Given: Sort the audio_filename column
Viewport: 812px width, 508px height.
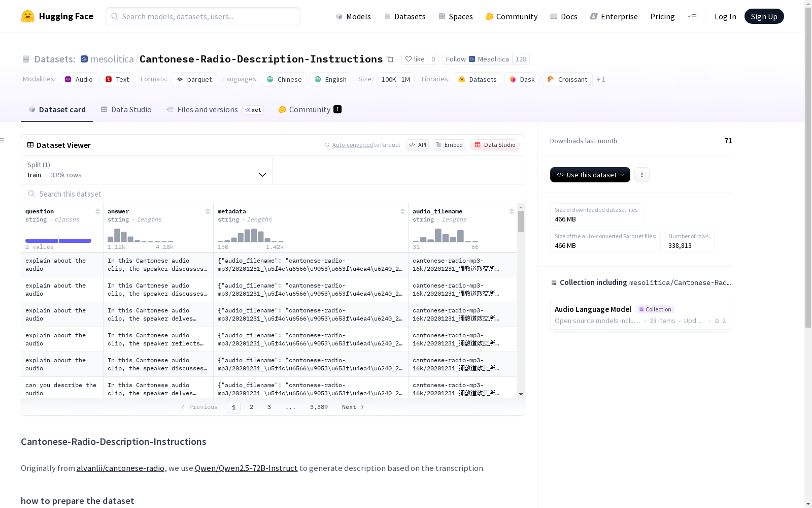Looking at the screenshot, I should [x=512, y=211].
